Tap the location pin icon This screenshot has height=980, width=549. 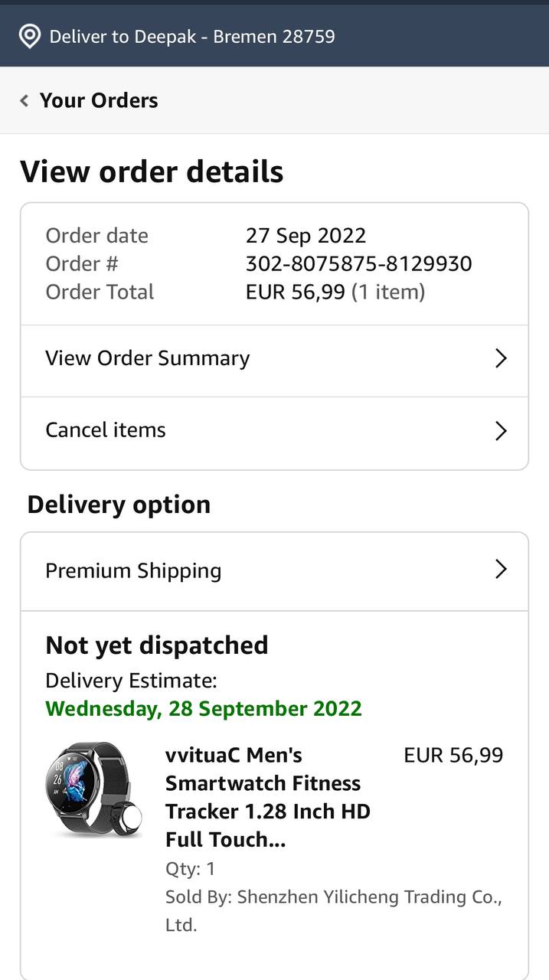[x=29, y=36]
